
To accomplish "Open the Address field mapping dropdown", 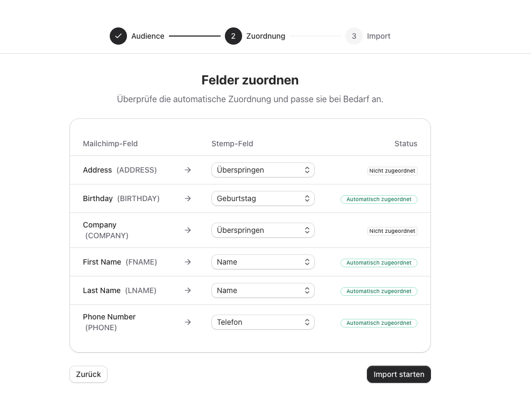I will 263,170.
